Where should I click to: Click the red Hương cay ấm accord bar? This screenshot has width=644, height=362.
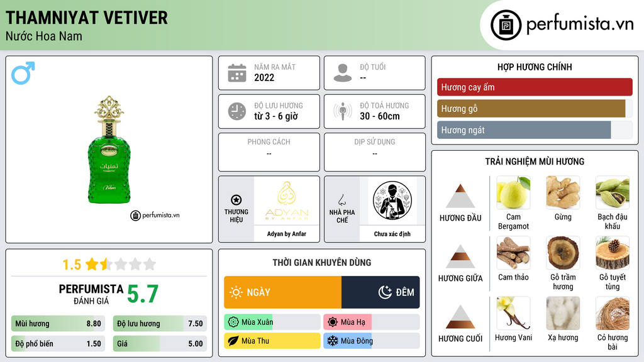(x=535, y=87)
